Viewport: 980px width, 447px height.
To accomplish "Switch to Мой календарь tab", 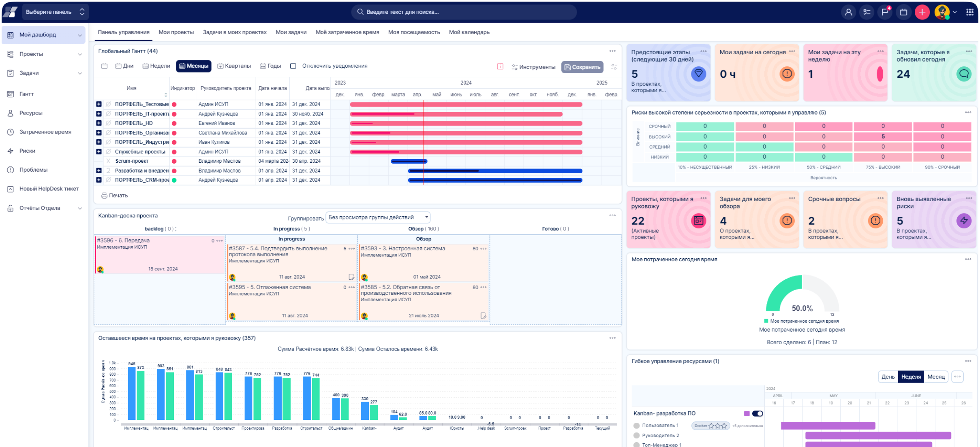I will pyautogui.click(x=469, y=32).
